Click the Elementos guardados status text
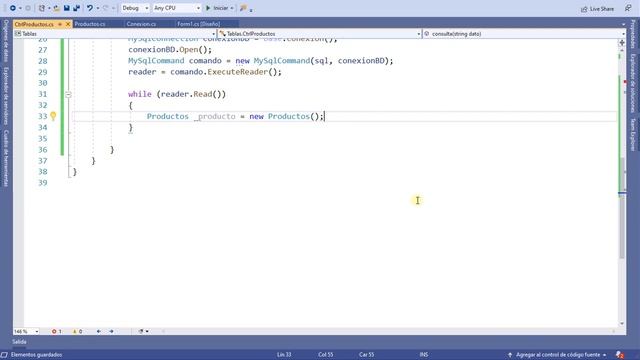 (36, 355)
